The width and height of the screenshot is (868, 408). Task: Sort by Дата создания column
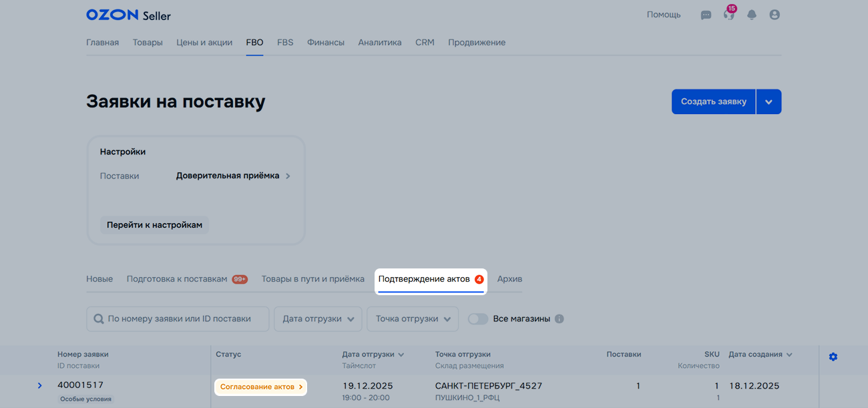click(760, 355)
